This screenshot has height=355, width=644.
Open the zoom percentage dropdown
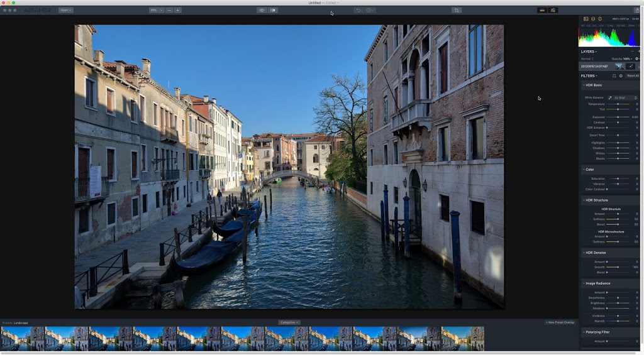pos(155,10)
